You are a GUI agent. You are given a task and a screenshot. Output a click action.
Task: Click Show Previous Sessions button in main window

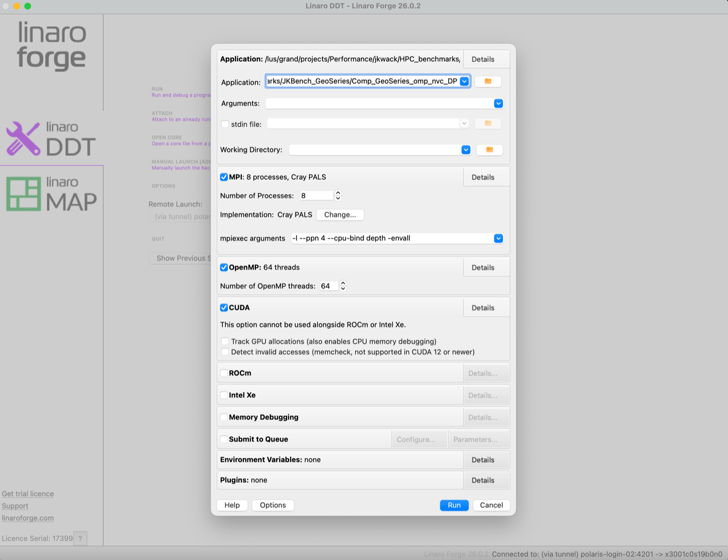pyautogui.click(x=180, y=258)
